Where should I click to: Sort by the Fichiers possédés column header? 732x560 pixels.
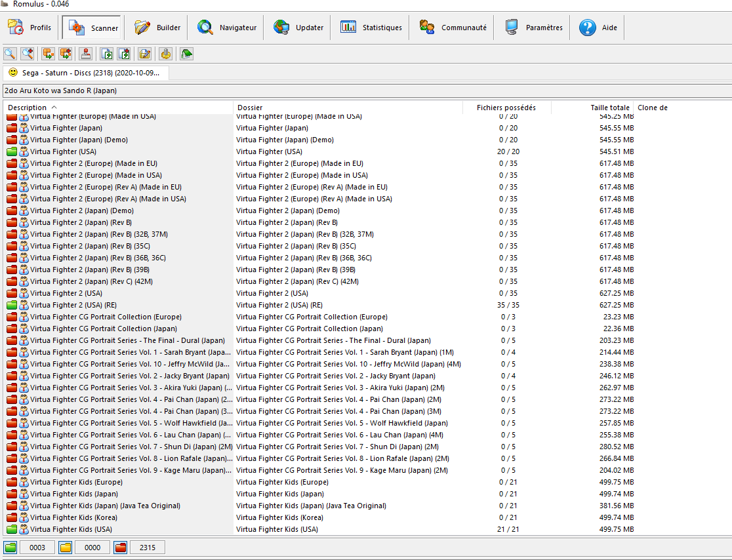(506, 108)
